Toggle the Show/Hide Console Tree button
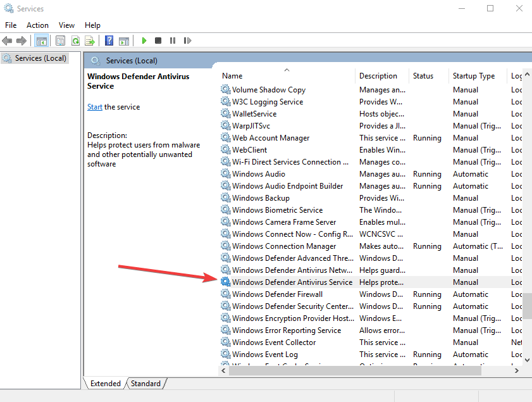 tap(41, 41)
